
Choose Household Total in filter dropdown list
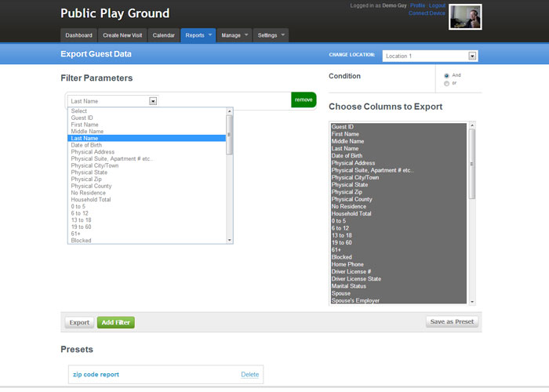(147, 199)
